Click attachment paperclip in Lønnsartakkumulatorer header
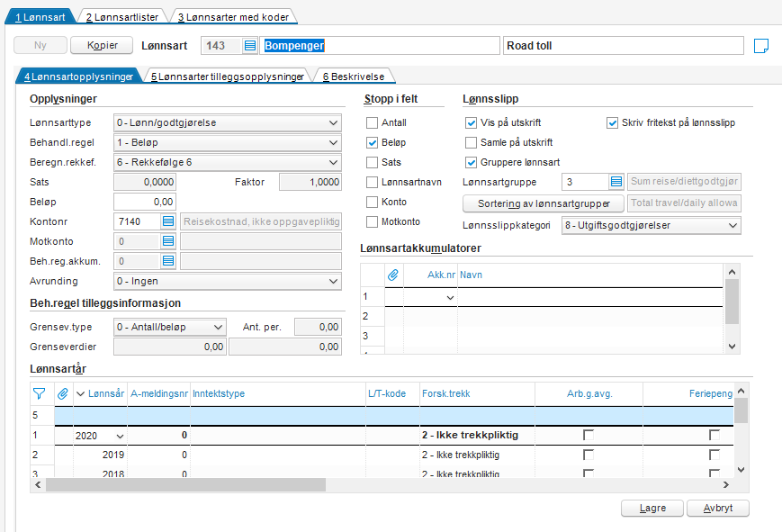The width and height of the screenshot is (782, 532). (393, 275)
